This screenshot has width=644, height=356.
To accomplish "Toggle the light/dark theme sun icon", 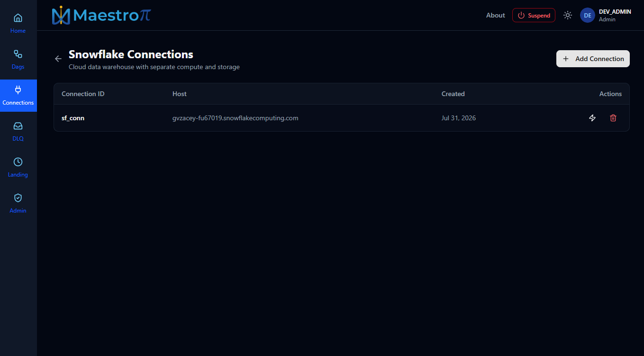I will 568,15.
